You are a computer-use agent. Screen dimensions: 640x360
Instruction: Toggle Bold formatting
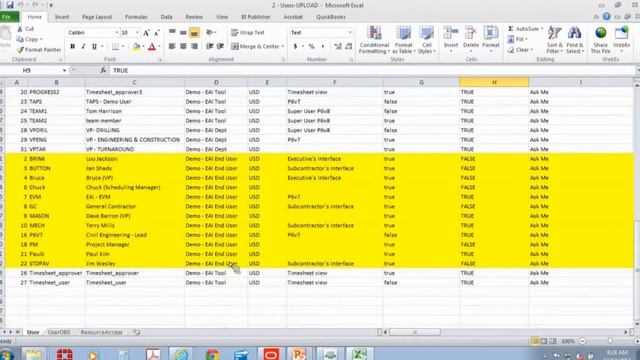point(73,47)
